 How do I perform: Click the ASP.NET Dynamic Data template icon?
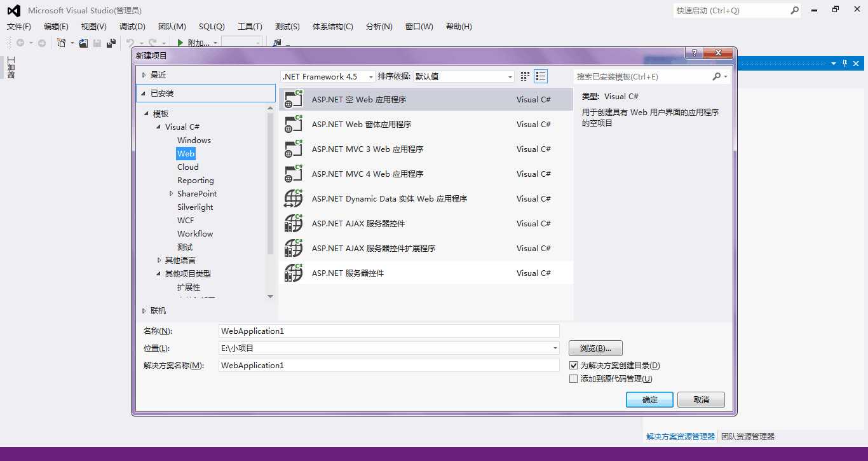293,198
